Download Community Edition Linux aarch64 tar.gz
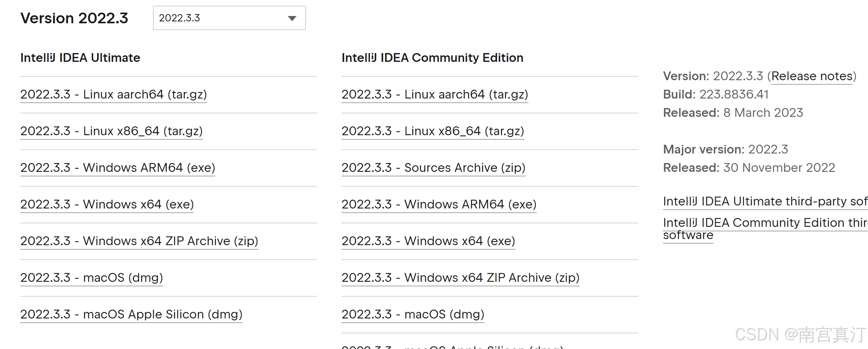Viewport: 868px width, 349px height. (x=435, y=94)
